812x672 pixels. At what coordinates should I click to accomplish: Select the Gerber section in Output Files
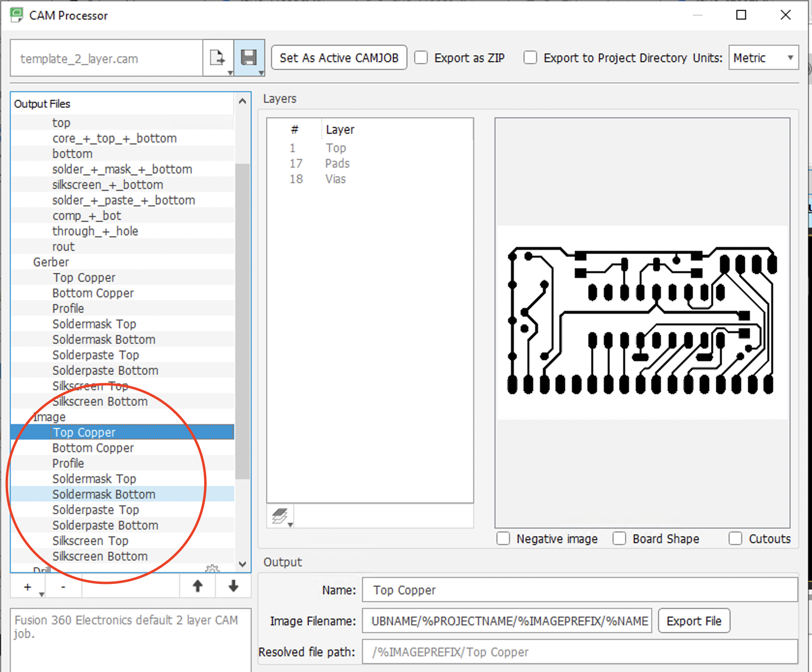coord(50,262)
